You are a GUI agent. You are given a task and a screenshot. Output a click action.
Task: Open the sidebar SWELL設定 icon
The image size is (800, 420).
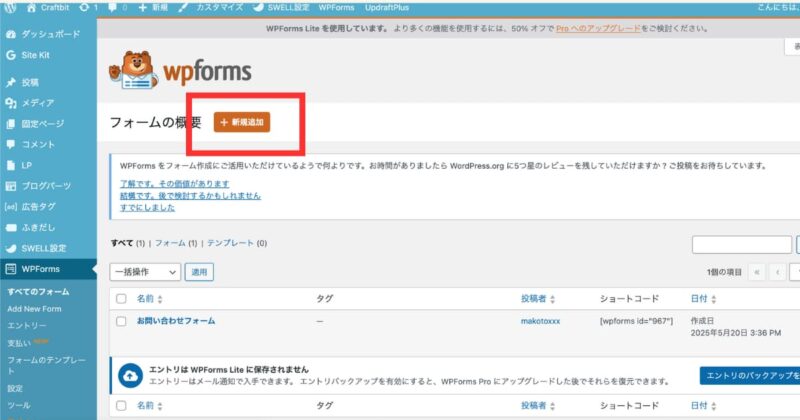11,249
